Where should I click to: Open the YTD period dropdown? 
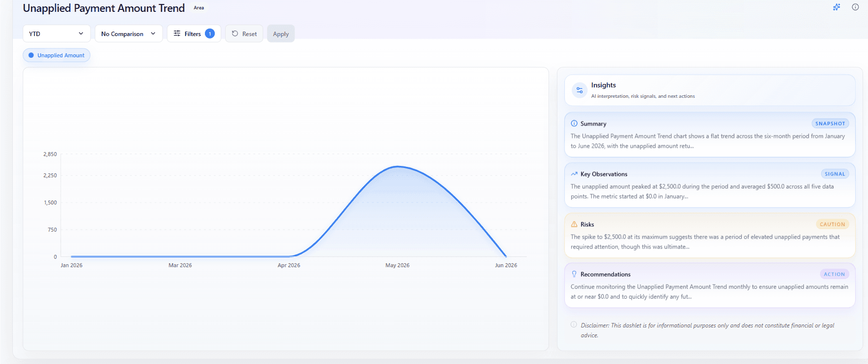coord(56,34)
